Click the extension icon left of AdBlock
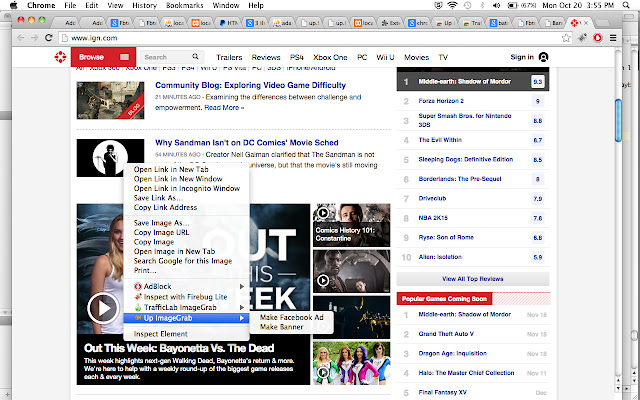Viewport: 640px width, 400px height. (x=582, y=38)
